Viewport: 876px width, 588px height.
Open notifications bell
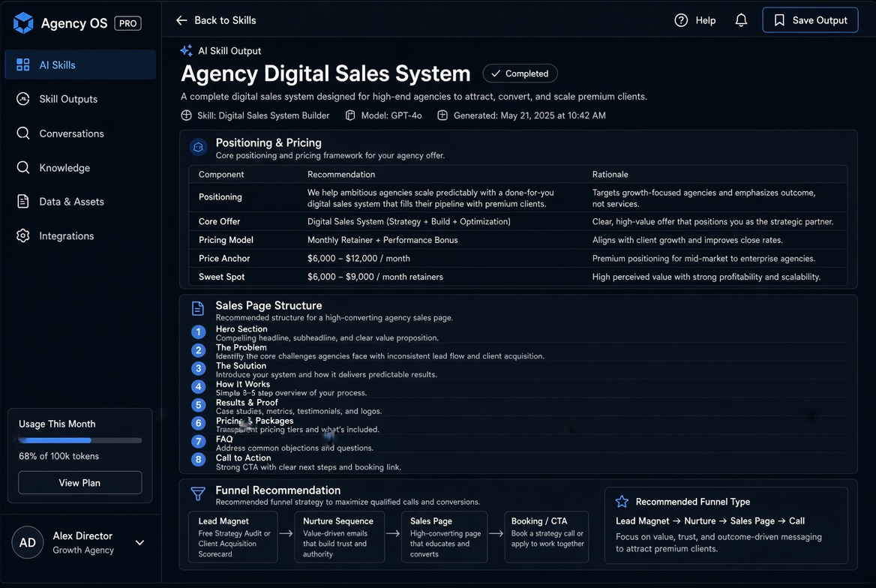[x=741, y=20]
